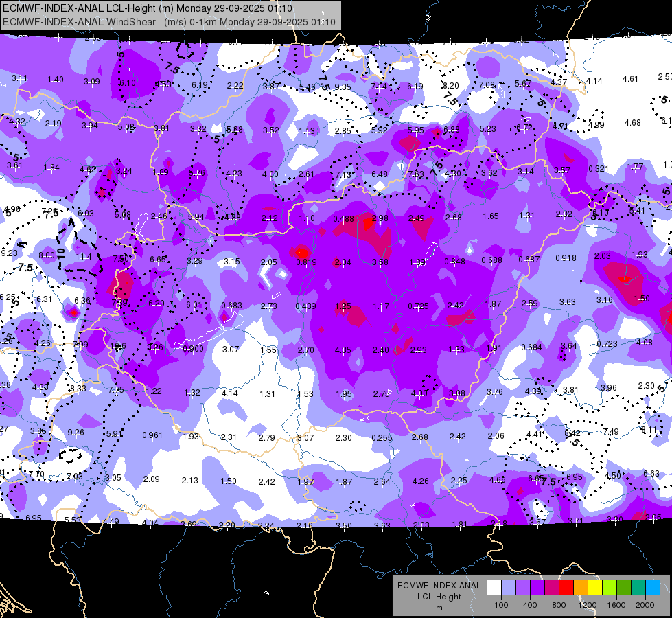Click the grid value '0.918'
672x618 pixels.
(x=566, y=258)
